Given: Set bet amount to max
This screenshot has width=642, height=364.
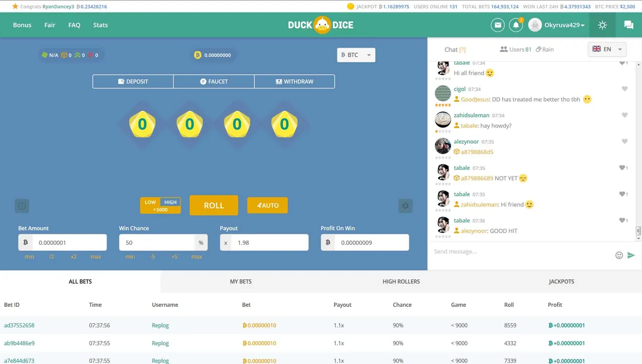Looking at the screenshot, I should pyautogui.click(x=96, y=257).
